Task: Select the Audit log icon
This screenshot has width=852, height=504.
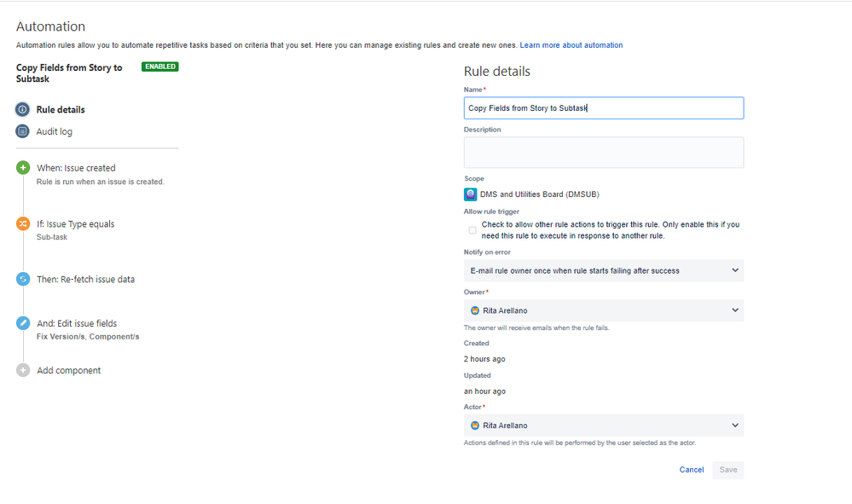Action: 22,131
